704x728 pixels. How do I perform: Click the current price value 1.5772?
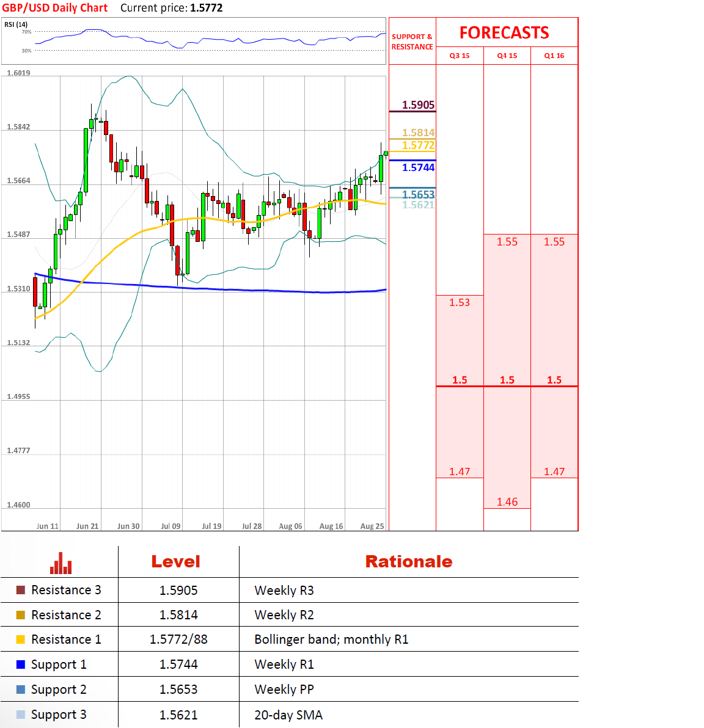pos(207,8)
